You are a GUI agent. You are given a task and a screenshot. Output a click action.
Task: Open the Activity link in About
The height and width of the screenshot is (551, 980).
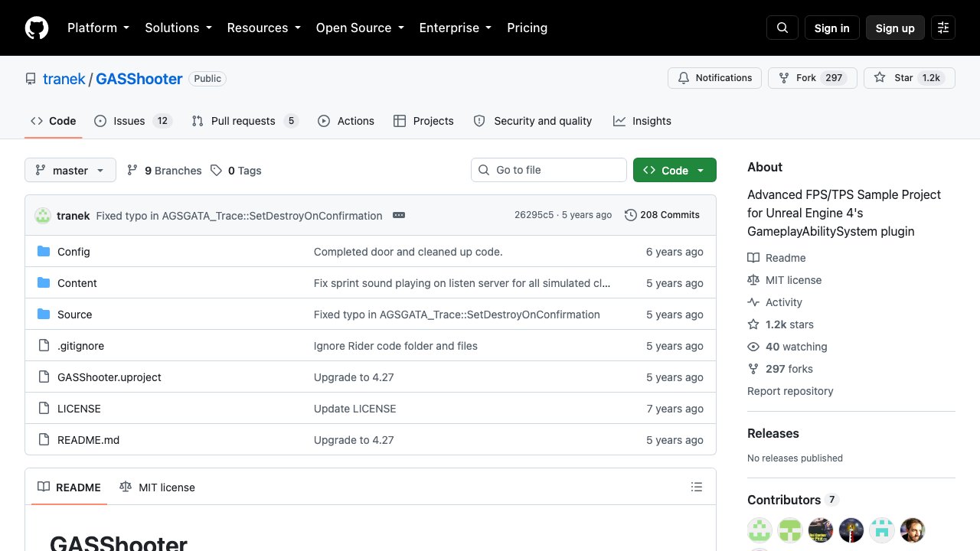tap(775, 302)
